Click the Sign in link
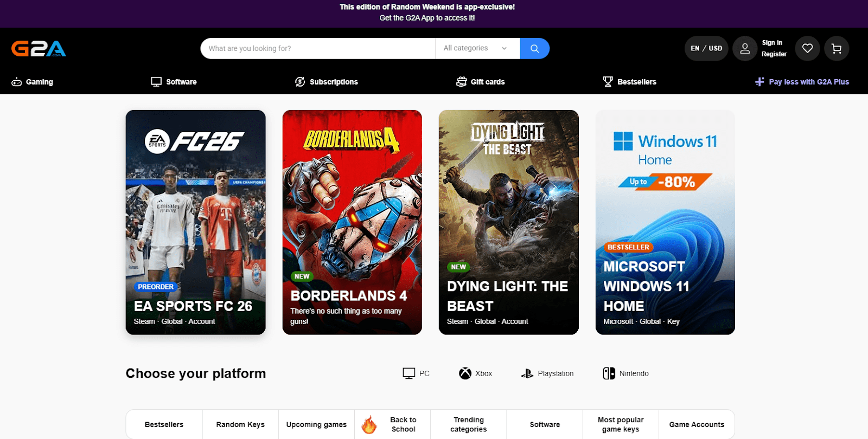 click(x=771, y=43)
